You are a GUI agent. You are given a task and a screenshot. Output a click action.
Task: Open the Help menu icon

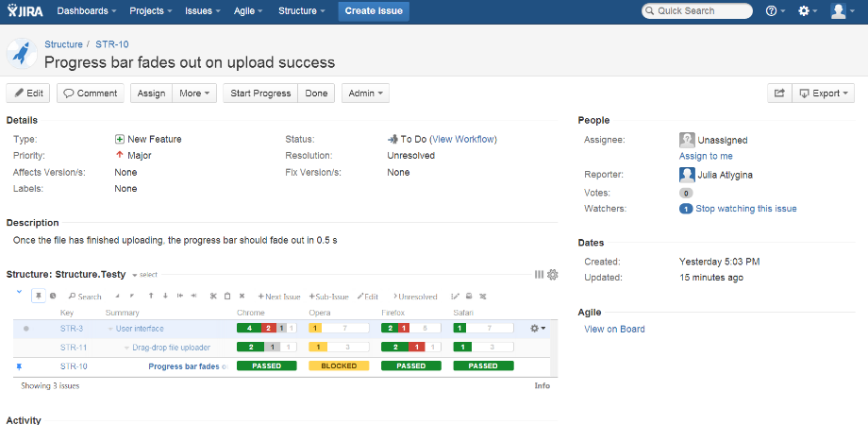[x=775, y=11]
